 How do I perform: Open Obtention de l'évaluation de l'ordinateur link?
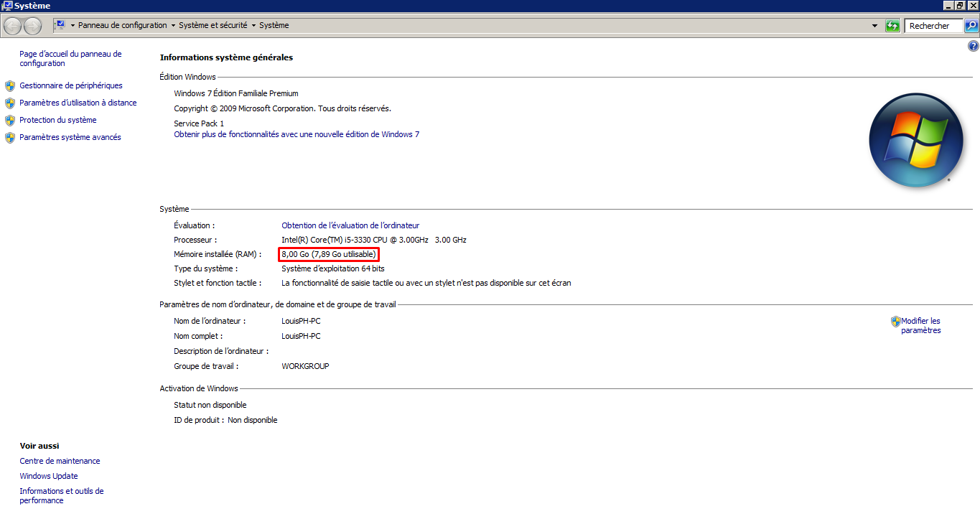[350, 225]
